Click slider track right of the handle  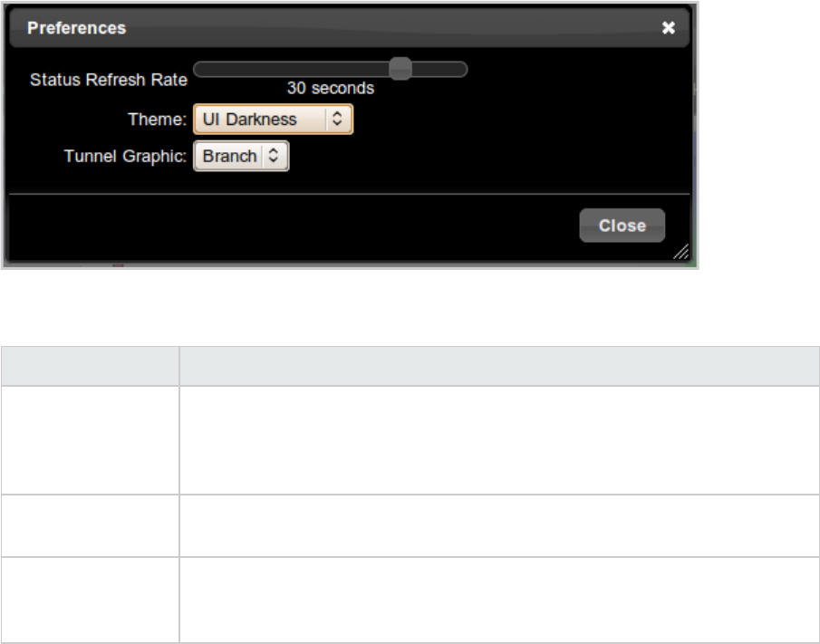point(439,69)
